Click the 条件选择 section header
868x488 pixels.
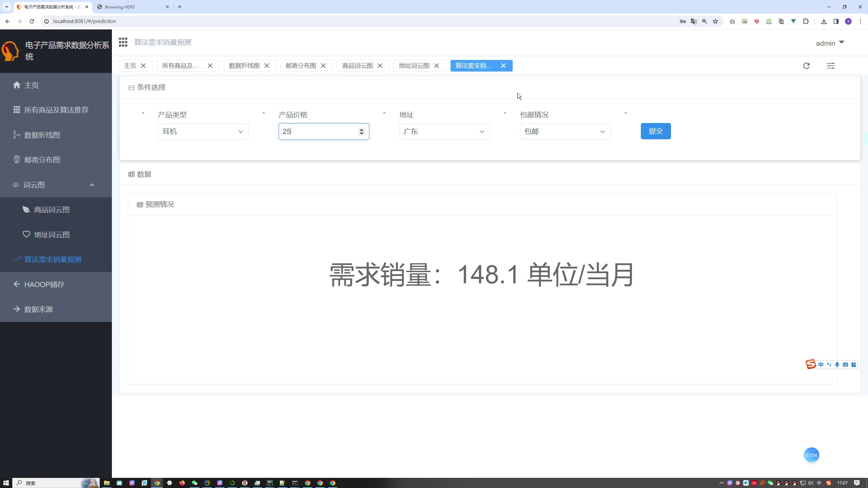click(x=152, y=87)
